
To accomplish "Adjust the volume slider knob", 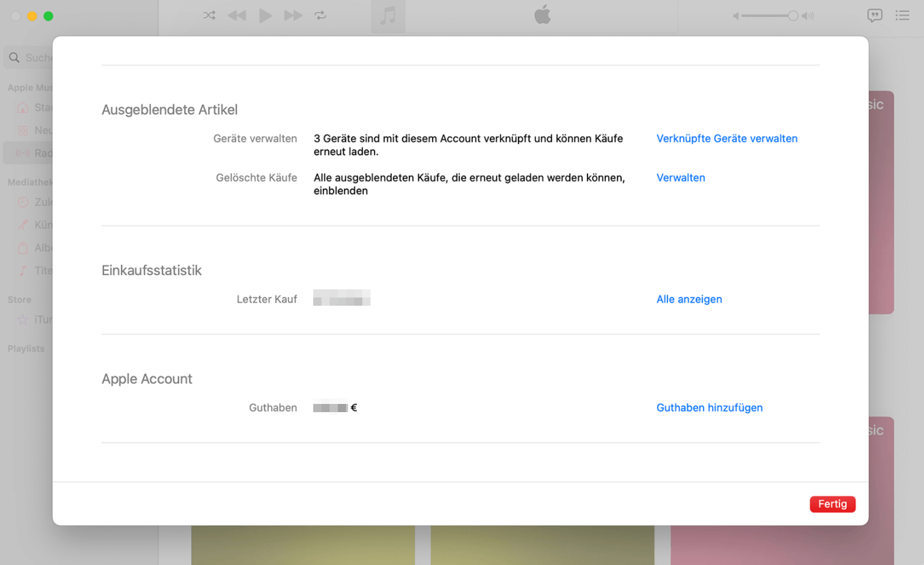I will (792, 16).
